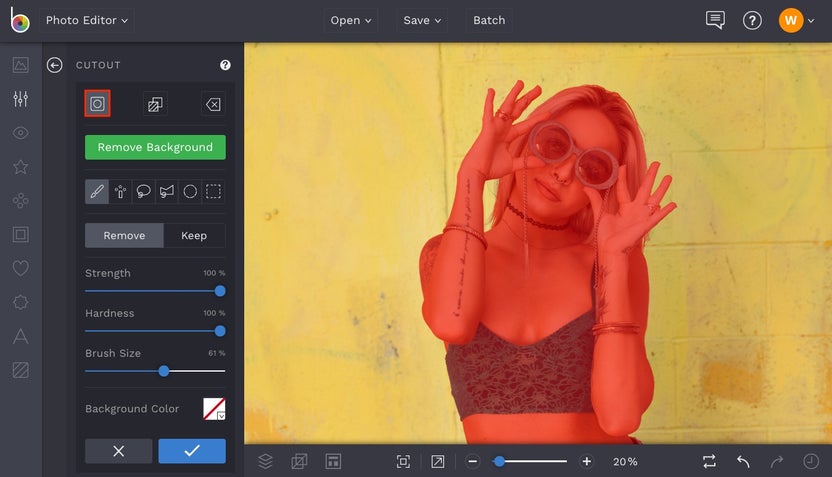Open the Background Color swatch
The width and height of the screenshot is (832, 477).
coord(214,408)
